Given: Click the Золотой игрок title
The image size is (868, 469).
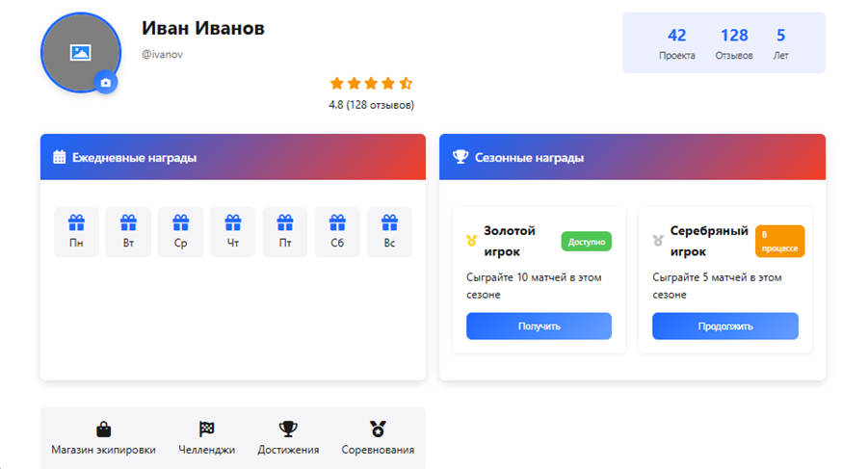Looking at the screenshot, I should pyautogui.click(x=510, y=241).
